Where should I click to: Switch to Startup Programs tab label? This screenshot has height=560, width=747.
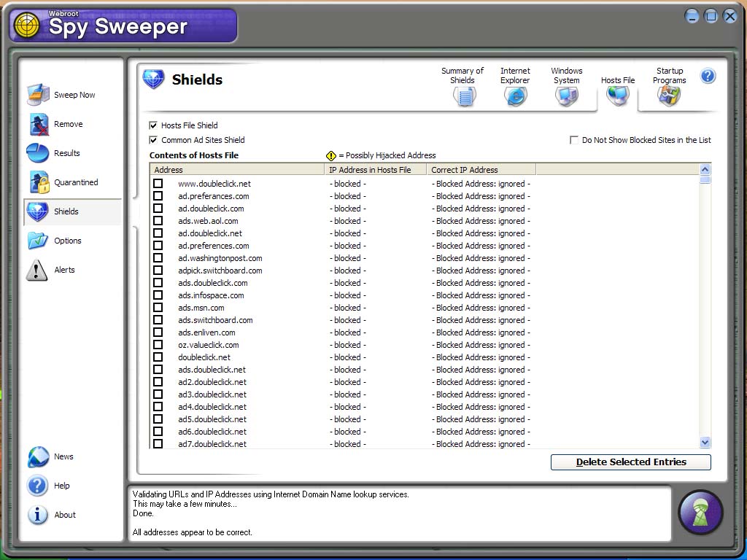click(x=670, y=75)
